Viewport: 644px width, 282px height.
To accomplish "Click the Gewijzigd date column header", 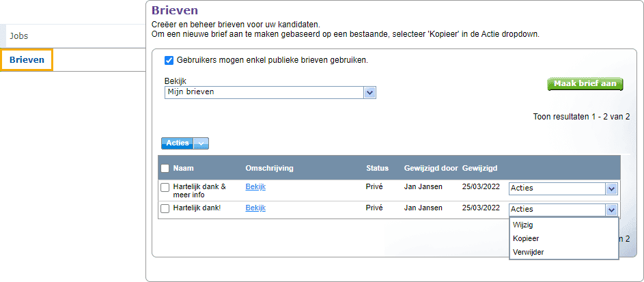I will coord(479,168).
